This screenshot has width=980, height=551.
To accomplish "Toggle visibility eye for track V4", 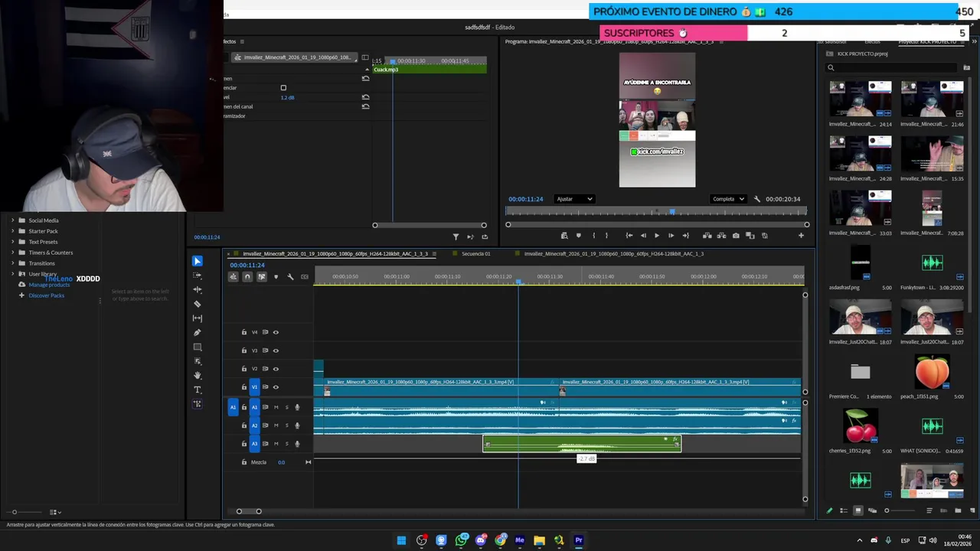I will [276, 332].
